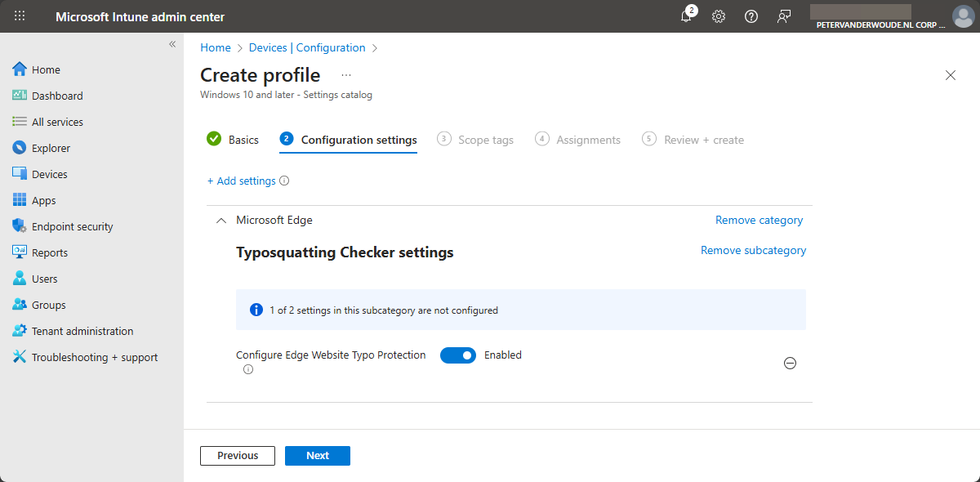Open the settings gear icon
Screen dimensions: 980x482
(719, 16)
